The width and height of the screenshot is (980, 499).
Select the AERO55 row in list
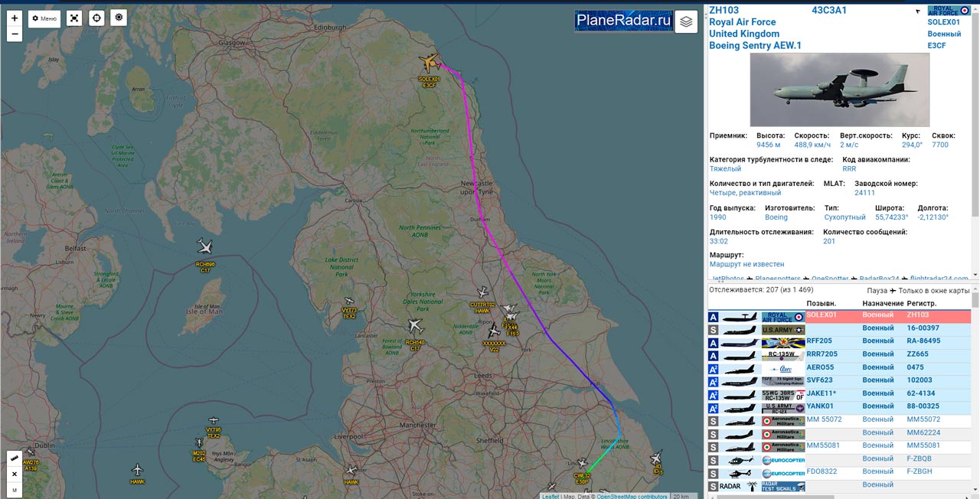click(x=839, y=368)
